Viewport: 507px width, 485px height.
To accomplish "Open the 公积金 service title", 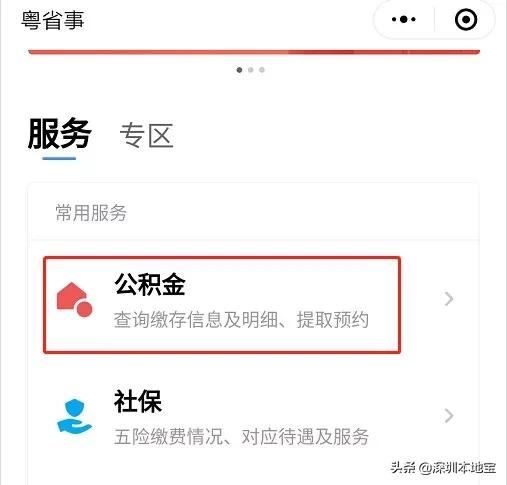I will click(x=150, y=284).
